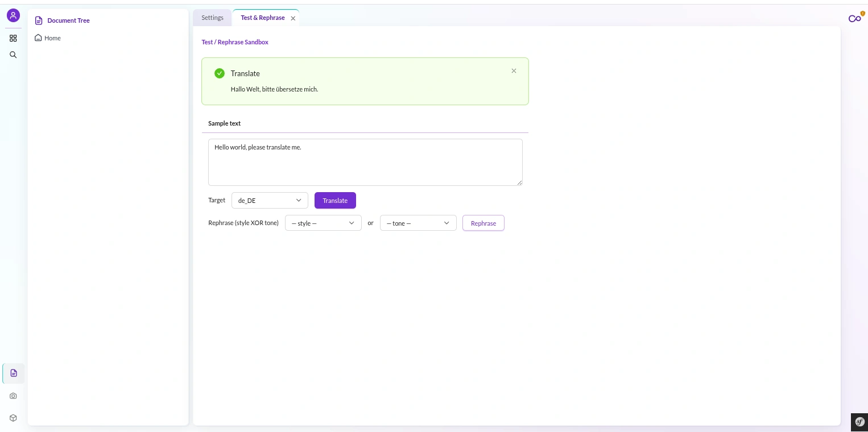
Task: Click inside the Sample text textarea
Action: (365, 162)
